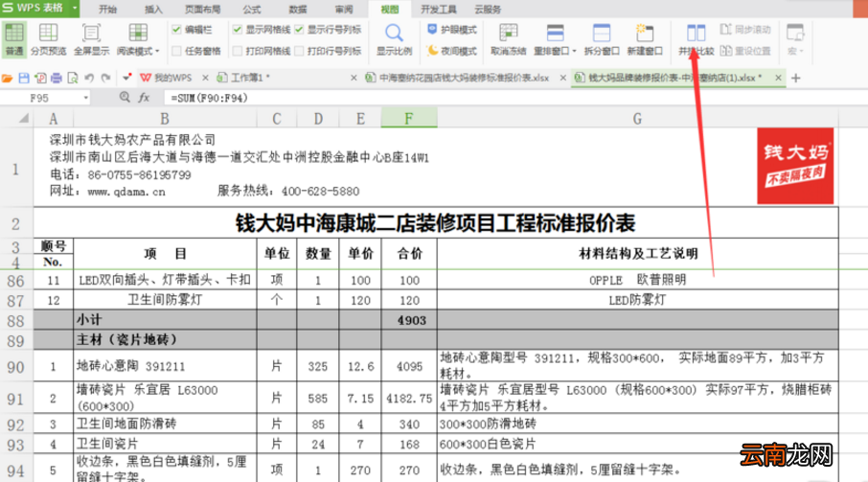Open print preview icon
Viewport: 868px width, 482px height.
(x=73, y=78)
